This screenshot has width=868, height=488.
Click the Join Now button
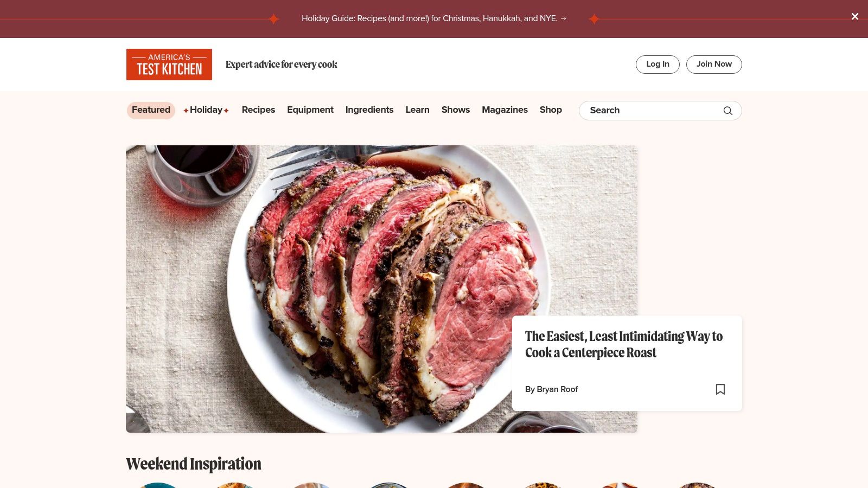[714, 65]
